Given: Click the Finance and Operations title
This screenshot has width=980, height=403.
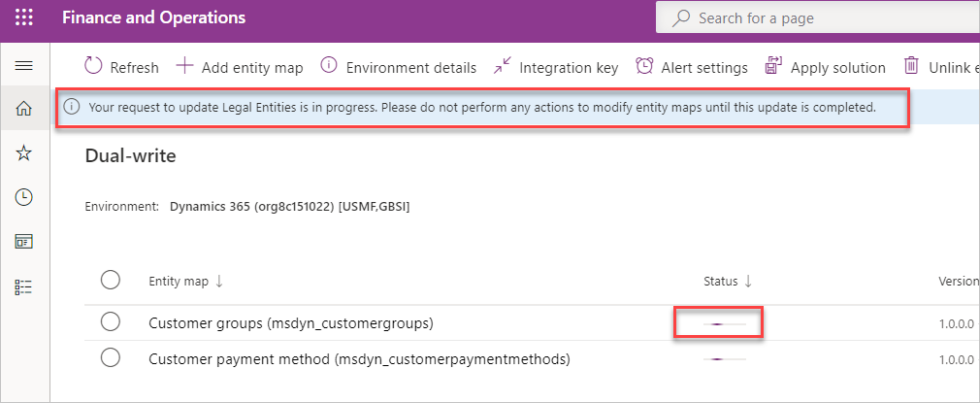Looking at the screenshot, I should [153, 17].
